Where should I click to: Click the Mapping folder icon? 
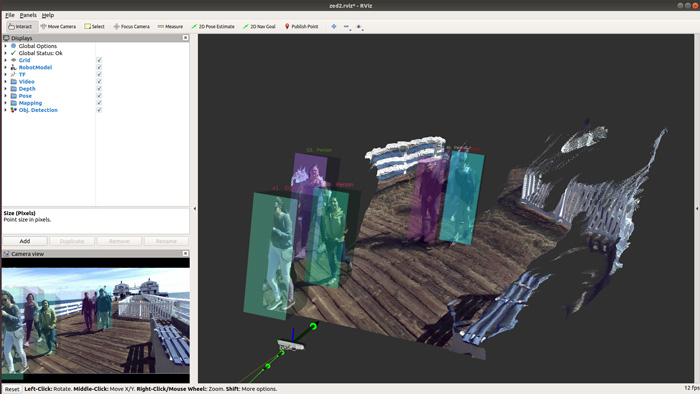(13, 103)
